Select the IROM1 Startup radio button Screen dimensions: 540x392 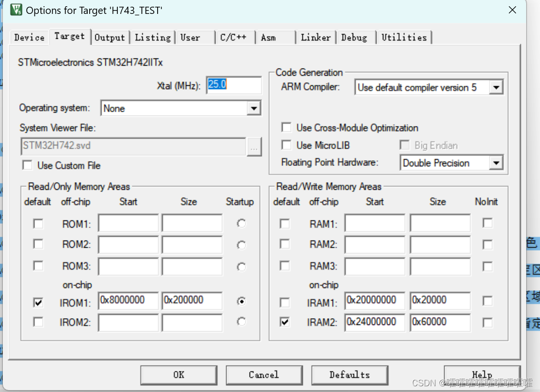(x=241, y=301)
